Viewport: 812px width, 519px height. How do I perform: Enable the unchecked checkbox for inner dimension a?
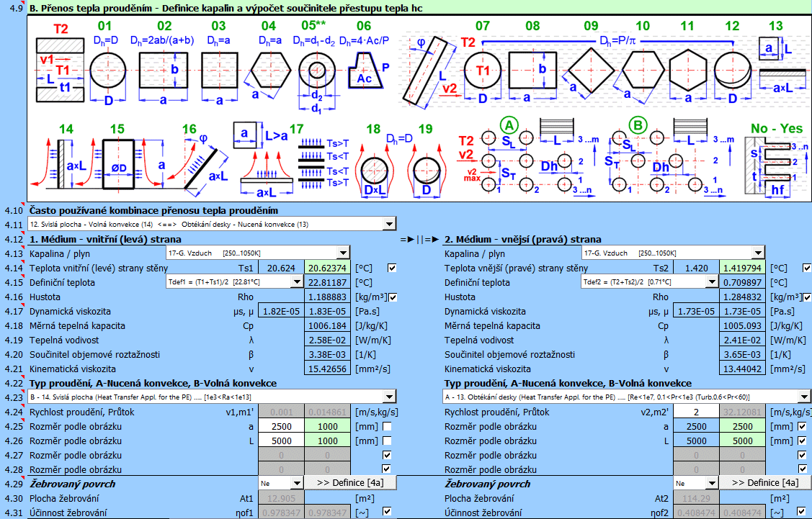pyautogui.click(x=387, y=427)
